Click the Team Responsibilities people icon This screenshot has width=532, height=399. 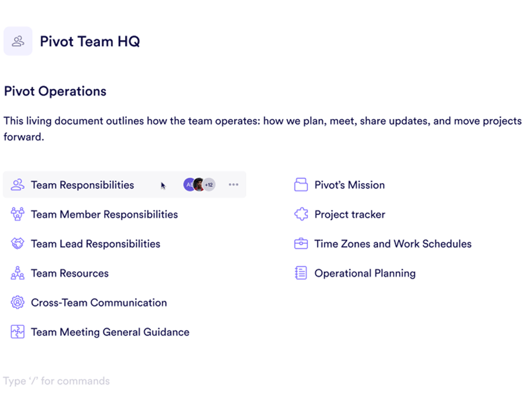click(x=17, y=185)
